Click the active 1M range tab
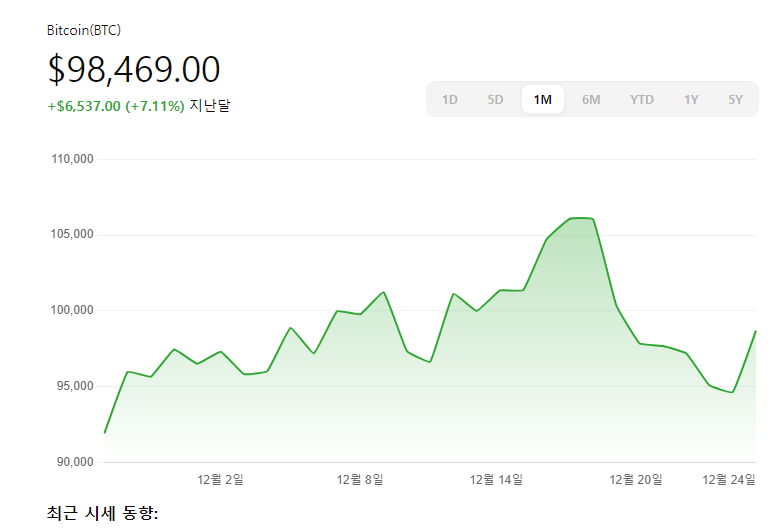The image size is (779, 528). (543, 99)
